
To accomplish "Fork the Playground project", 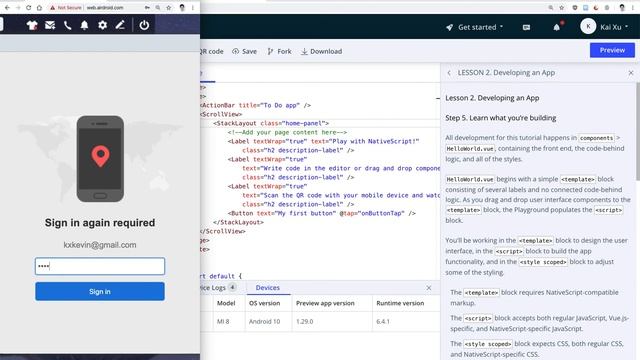I will pyautogui.click(x=280, y=51).
